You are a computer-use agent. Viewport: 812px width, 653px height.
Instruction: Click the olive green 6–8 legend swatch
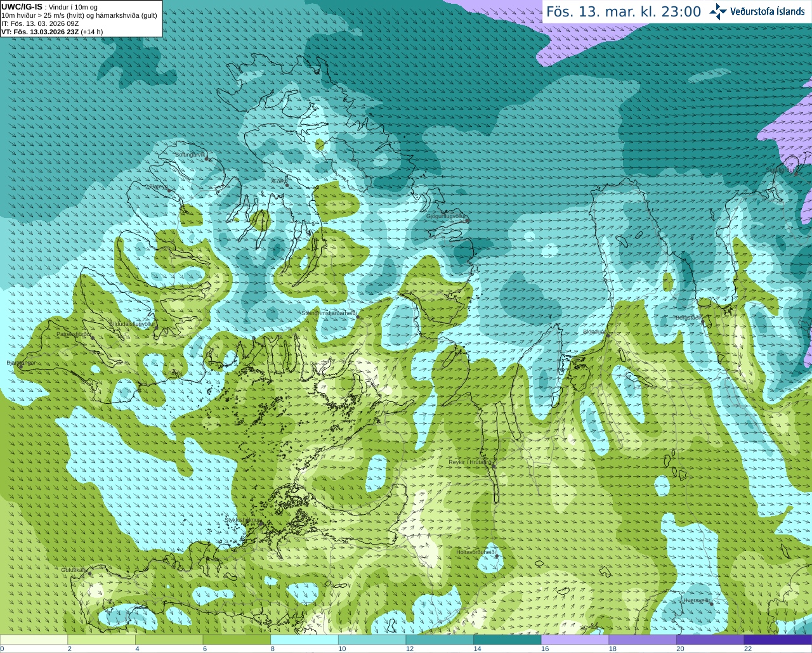coord(237,640)
